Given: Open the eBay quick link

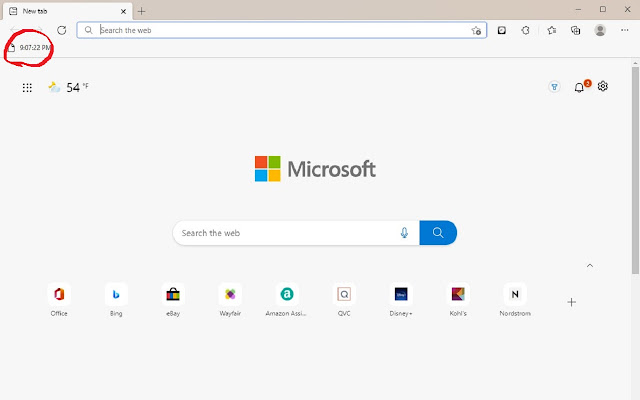Looking at the screenshot, I should point(173,300).
